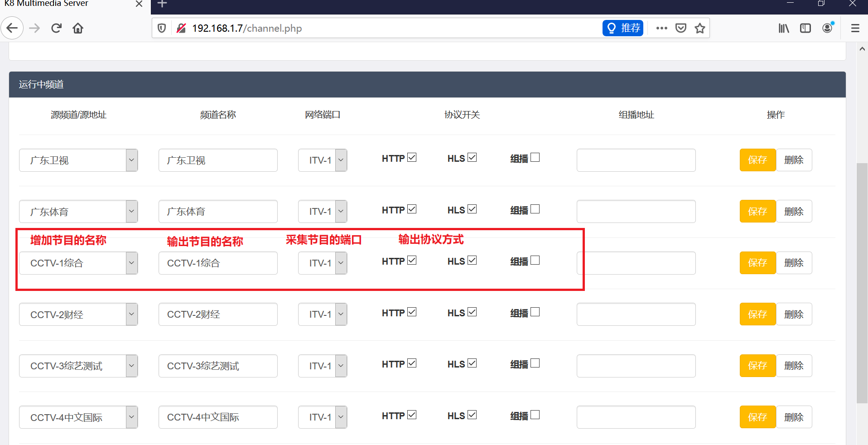Click the browser forward arrow
868x445 pixels.
tap(34, 28)
